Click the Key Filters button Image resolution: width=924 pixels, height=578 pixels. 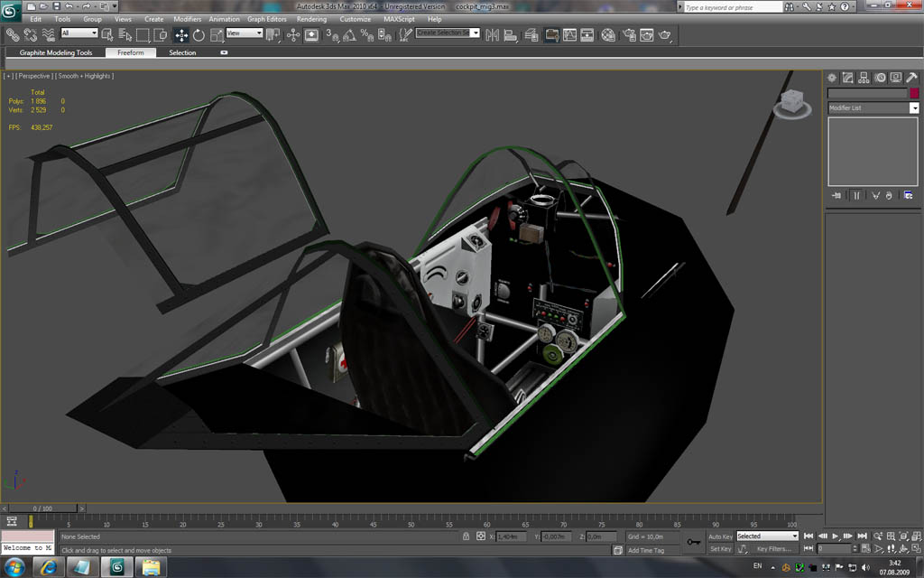(773, 549)
